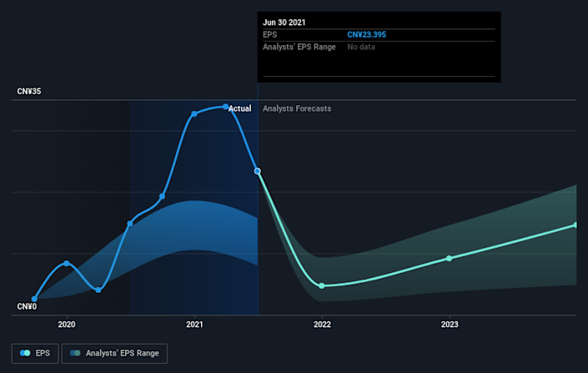Toggle the EPS legend item
The width and height of the screenshot is (588, 373).
35,354
